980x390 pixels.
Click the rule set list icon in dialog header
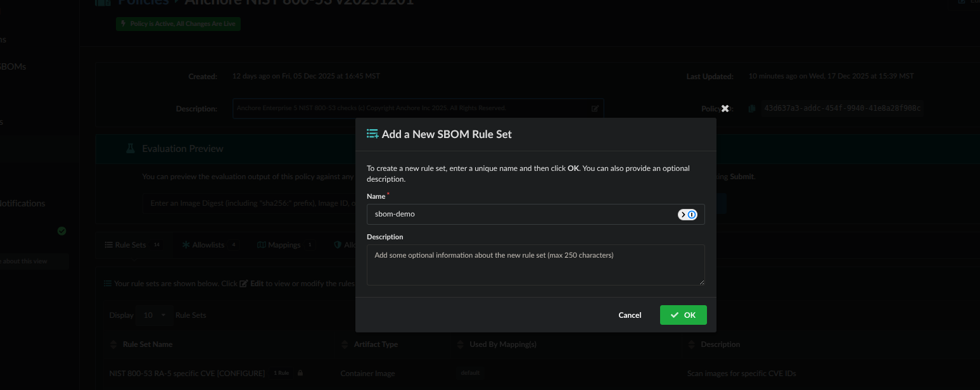[x=372, y=134]
